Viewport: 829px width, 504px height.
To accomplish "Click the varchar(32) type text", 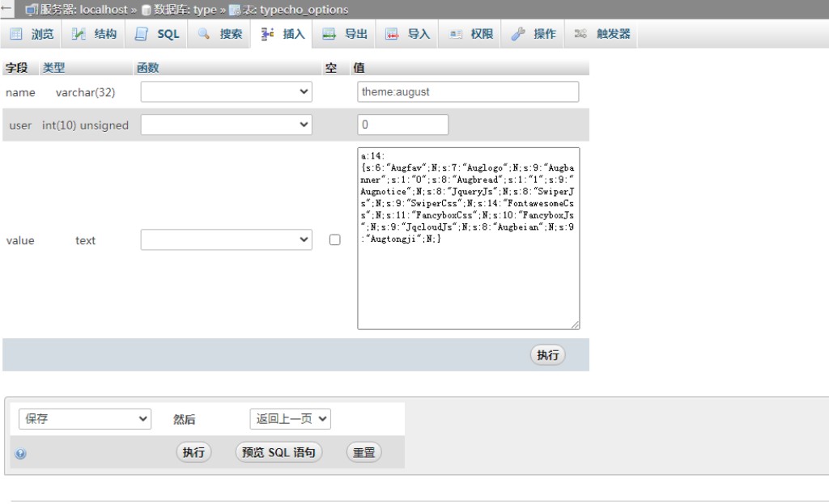I will click(x=85, y=92).
